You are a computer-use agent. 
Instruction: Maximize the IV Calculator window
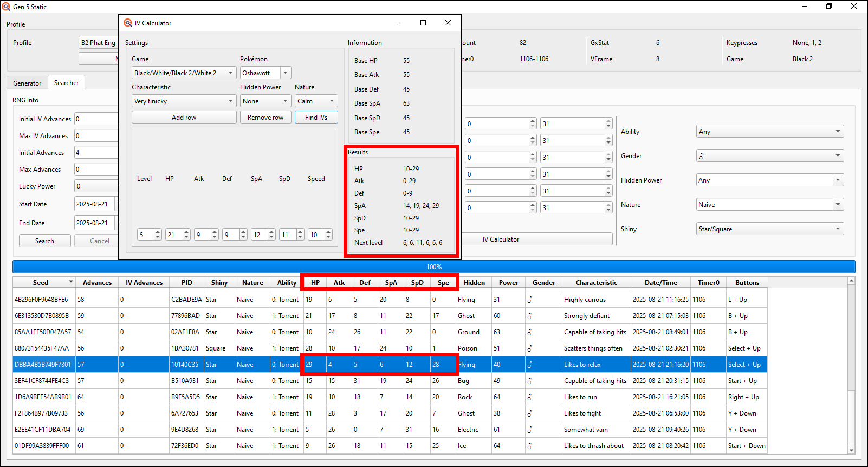(423, 23)
